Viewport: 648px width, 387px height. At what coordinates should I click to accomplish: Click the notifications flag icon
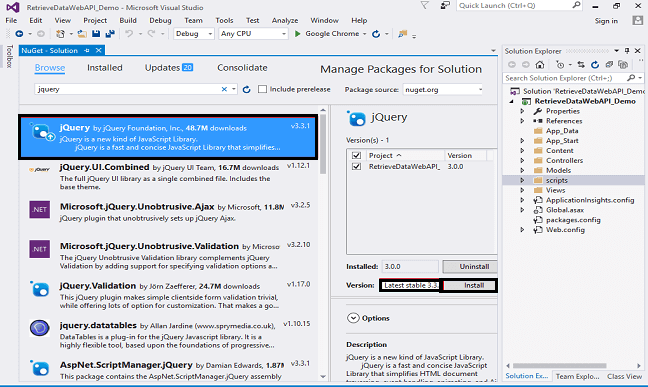pyautogui.click(x=424, y=5)
